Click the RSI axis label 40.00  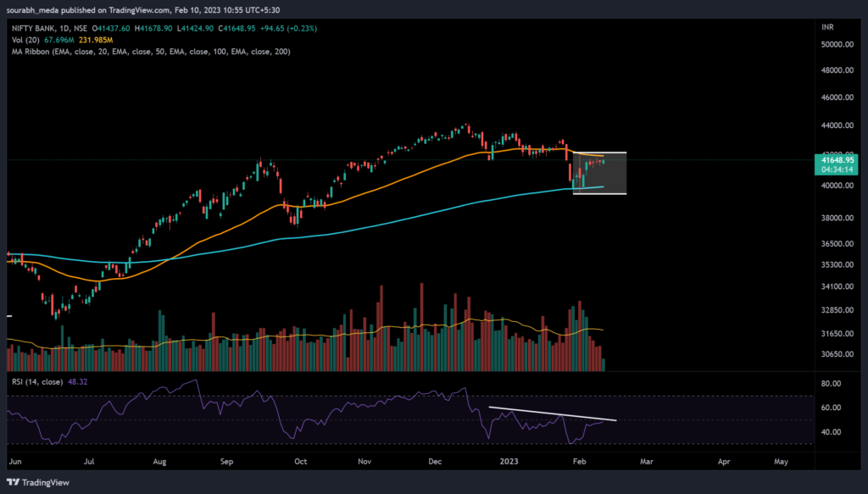832,432
